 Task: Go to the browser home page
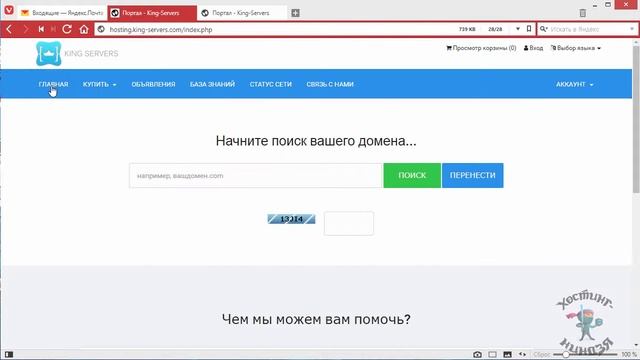tap(84, 29)
